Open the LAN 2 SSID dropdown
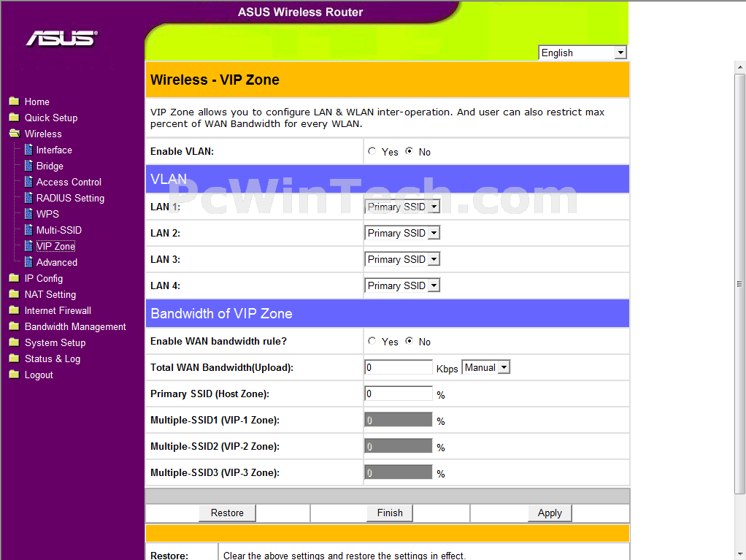This screenshot has height=560, width=746. (402, 233)
